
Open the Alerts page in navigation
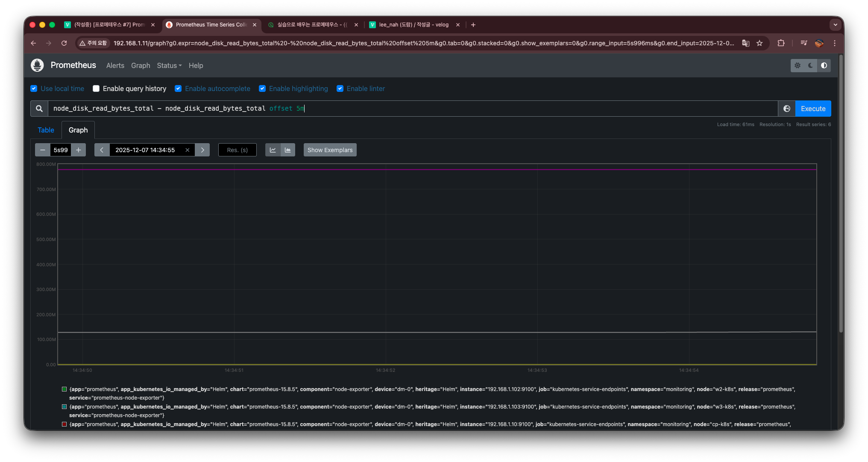tap(115, 65)
